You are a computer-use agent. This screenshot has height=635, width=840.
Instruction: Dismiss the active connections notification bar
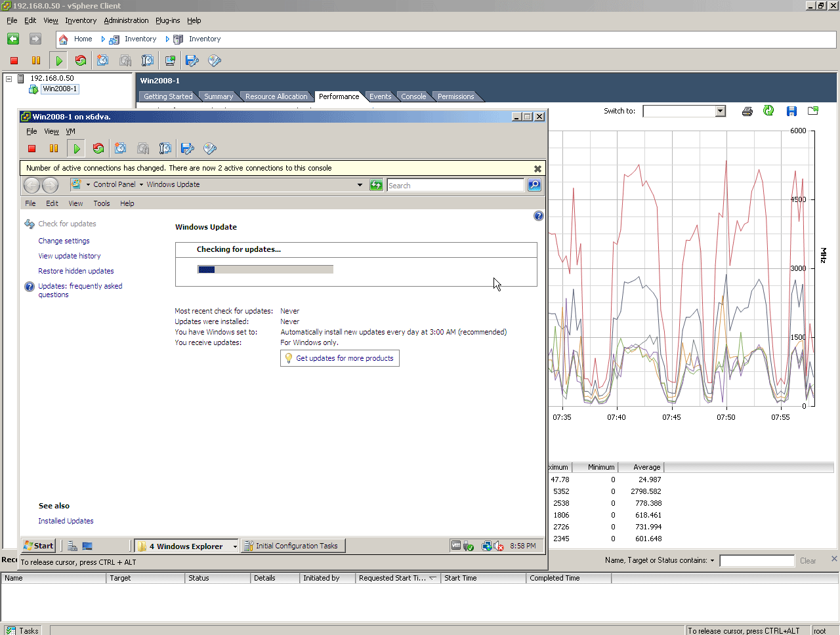[x=537, y=169]
